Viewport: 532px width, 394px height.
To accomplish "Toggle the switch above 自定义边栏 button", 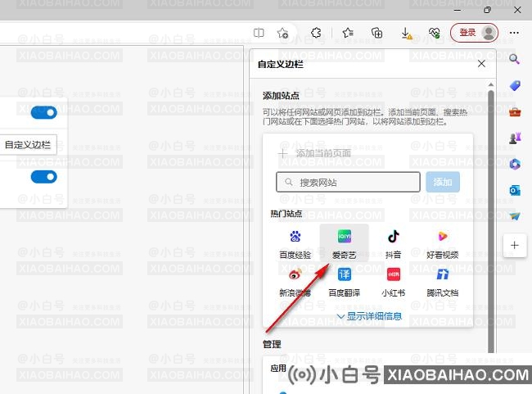I will tap(43, 112).
